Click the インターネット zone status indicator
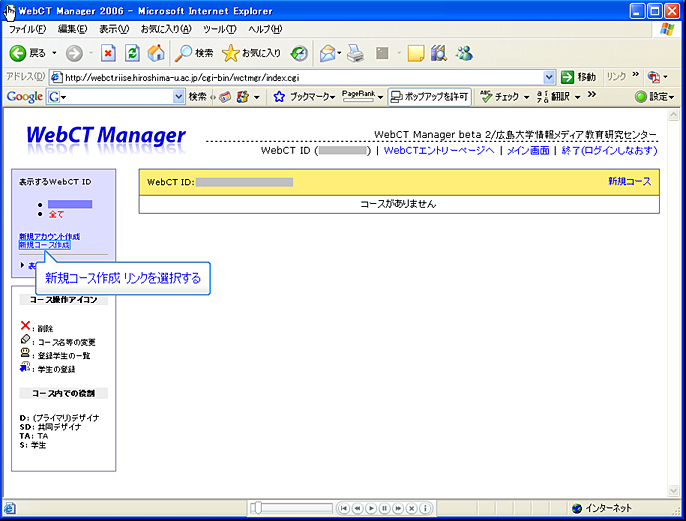This screenshot has width=686, height=521. click(x=602, y=508)
